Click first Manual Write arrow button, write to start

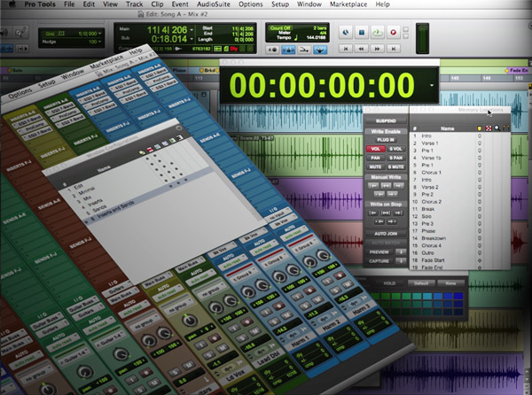point(373,185)
